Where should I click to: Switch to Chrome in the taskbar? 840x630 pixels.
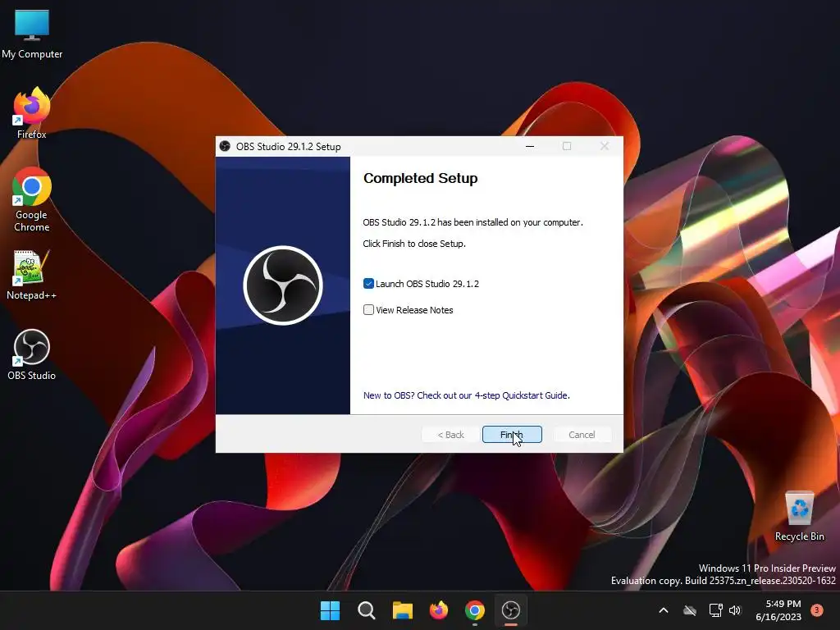(475, 610)
